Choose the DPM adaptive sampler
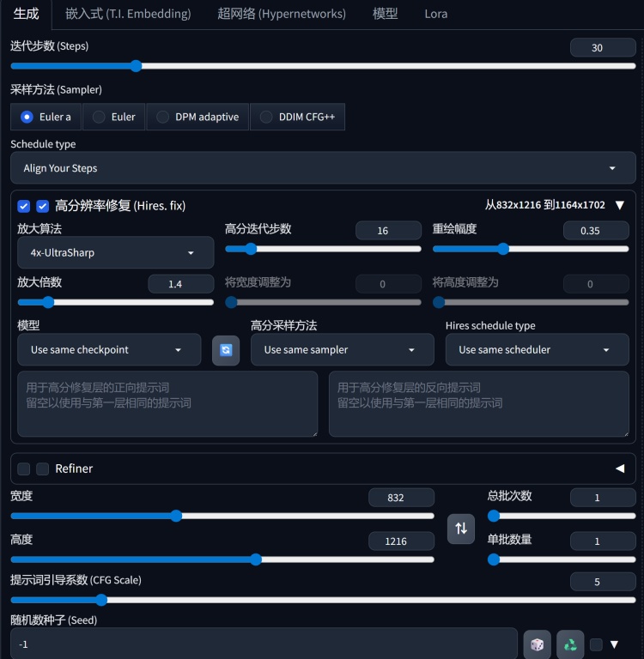This screenshot has width=644, height=659. point(197,117)
